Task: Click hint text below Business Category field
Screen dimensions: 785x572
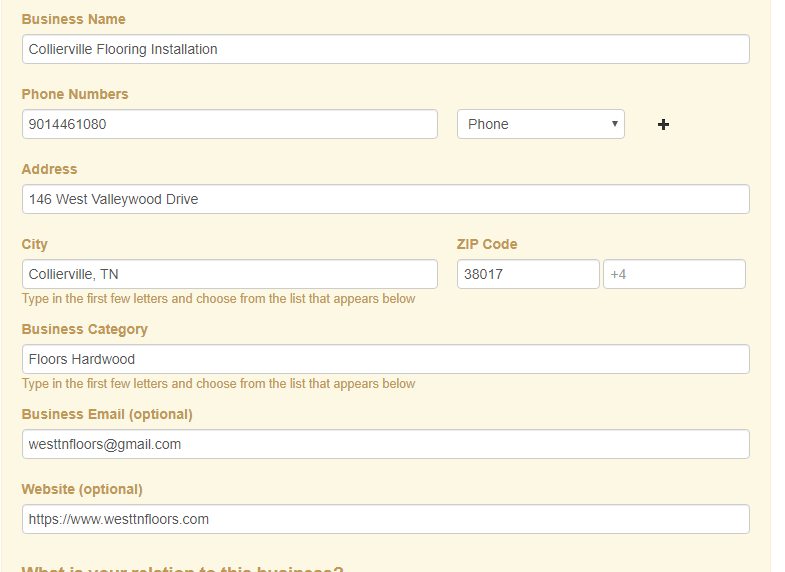Action: (x=218, y=384)
